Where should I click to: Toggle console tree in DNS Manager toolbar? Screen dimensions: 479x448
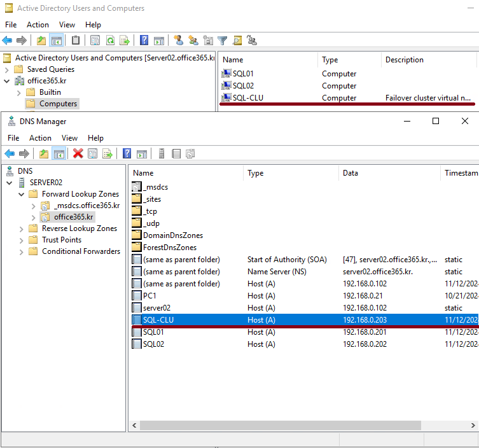pos(59,154)
